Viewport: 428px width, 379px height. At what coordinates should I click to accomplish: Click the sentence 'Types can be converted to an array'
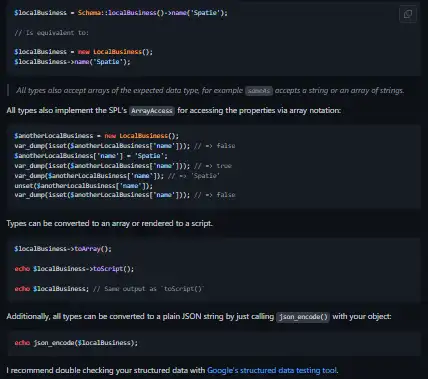tap(109, 223)
